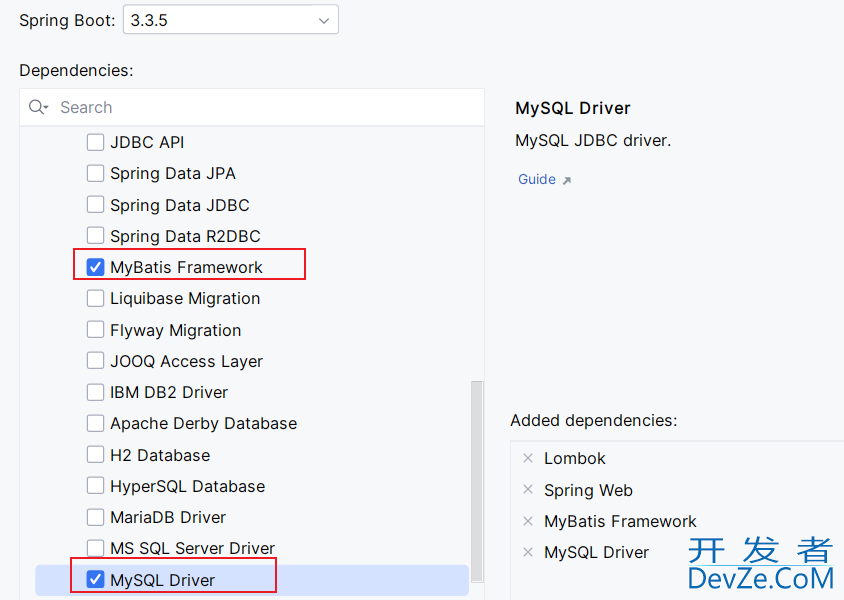Click the external link arrow beside Guide
The width and height of the screenshot is (844, 600).
coord(566,180)
